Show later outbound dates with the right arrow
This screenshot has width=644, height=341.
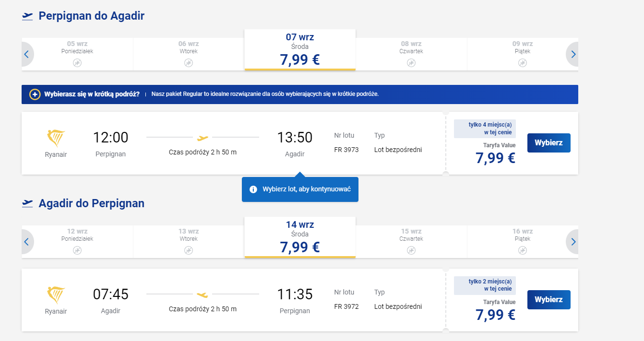tap(572, 54)
